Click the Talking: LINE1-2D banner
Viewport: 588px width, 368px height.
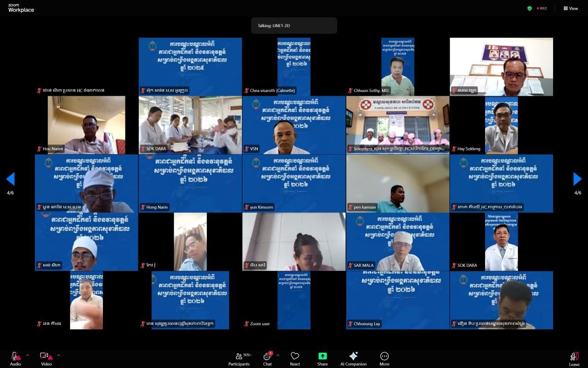click(x=294, y=26)
